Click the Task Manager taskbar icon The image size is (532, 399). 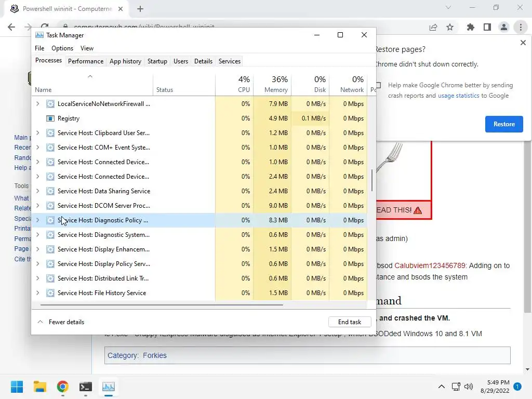point(109,387)
